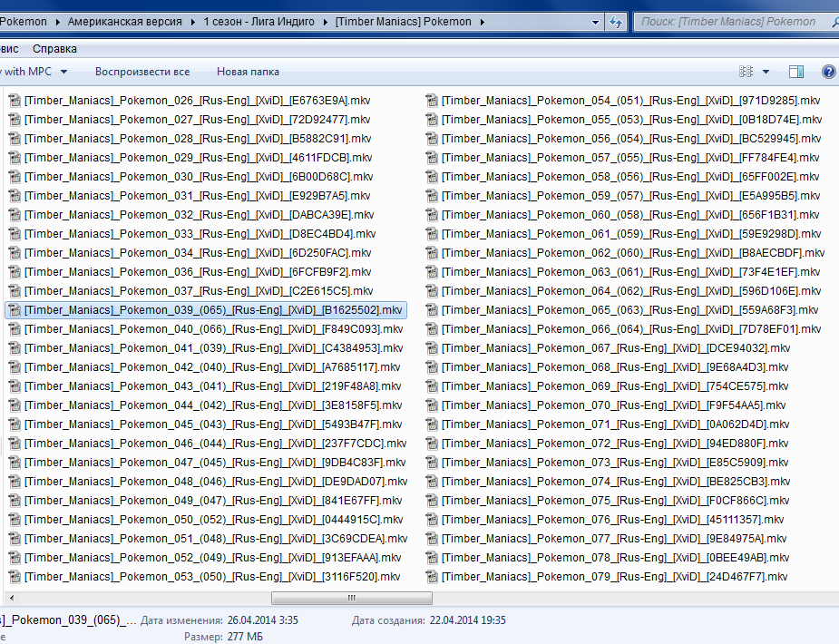Click the file icon of Pokemon_057_(055)
The width and height of the screenshot is (839, 644).
[x=432, y=158]
